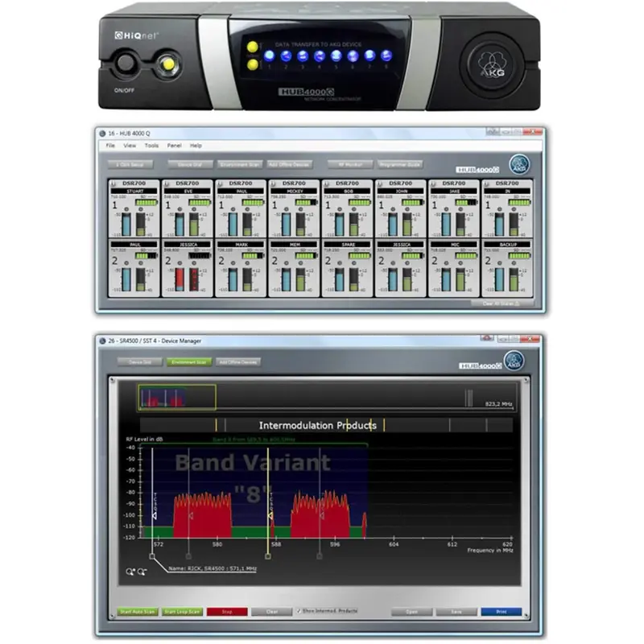Click the HiQnet icon in the Device Manager title bar
Image resolution: width=644 pixels, height=644 pixels.
pyautogui.click(x=102, y=339)
